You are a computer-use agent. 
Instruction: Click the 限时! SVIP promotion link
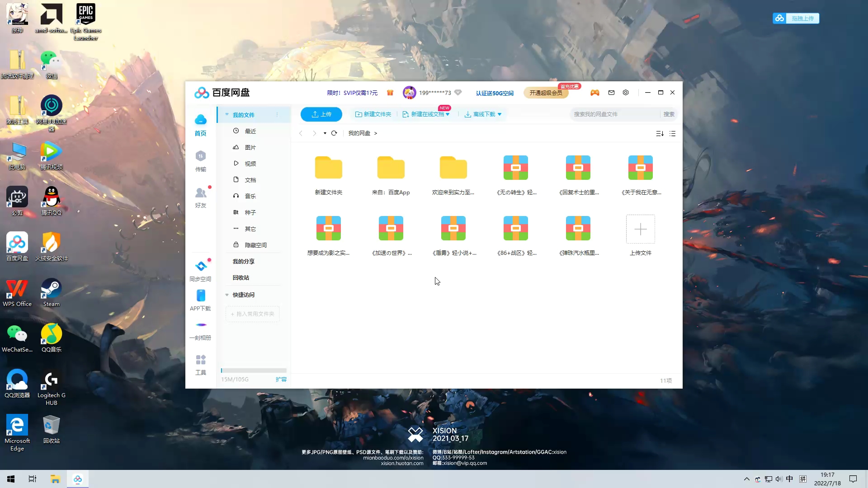[x=352, y=93]
